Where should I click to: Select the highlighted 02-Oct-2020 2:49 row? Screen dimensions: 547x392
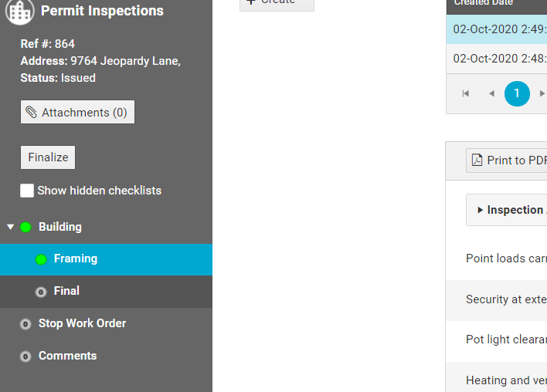(499, 30)
